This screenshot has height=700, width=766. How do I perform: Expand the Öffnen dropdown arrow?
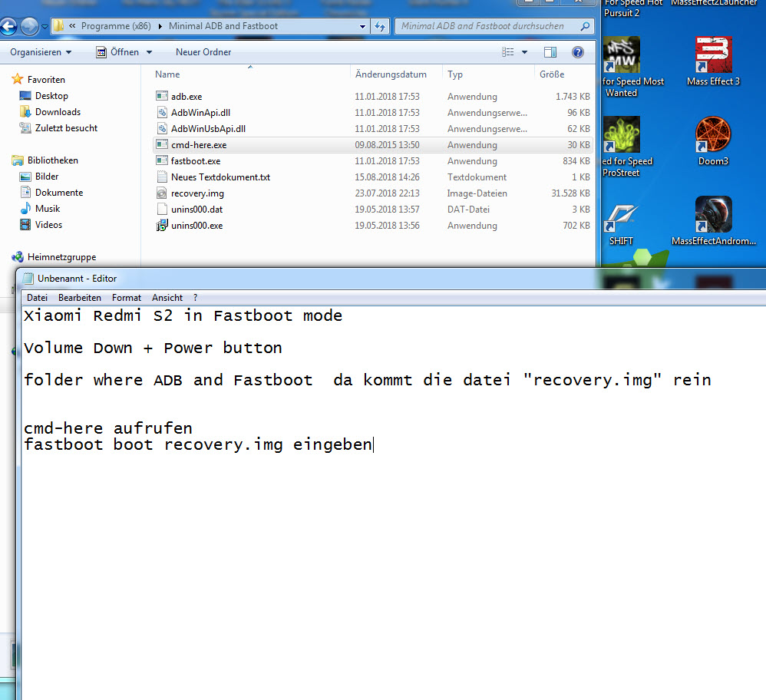point(149,52)
